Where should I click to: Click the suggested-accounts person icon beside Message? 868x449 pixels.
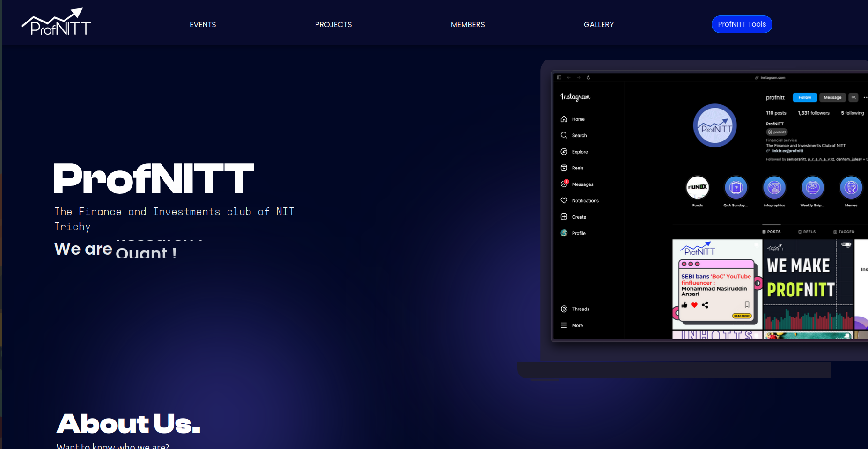click(853, 97)
